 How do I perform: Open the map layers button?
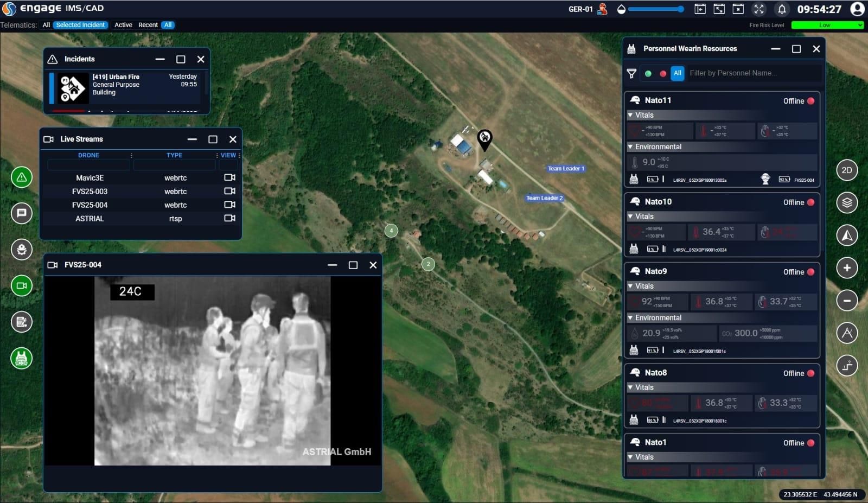tap(847, 203)
